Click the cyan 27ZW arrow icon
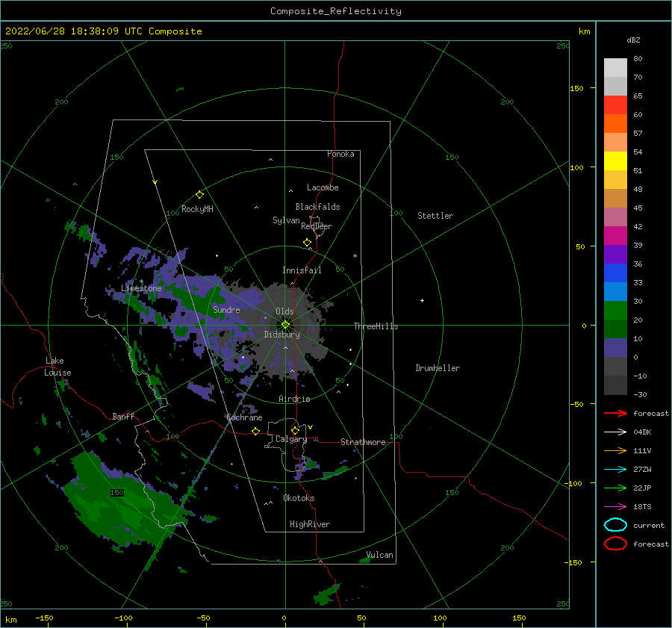The height and width of the screenshot is (628, 672). 615,470
